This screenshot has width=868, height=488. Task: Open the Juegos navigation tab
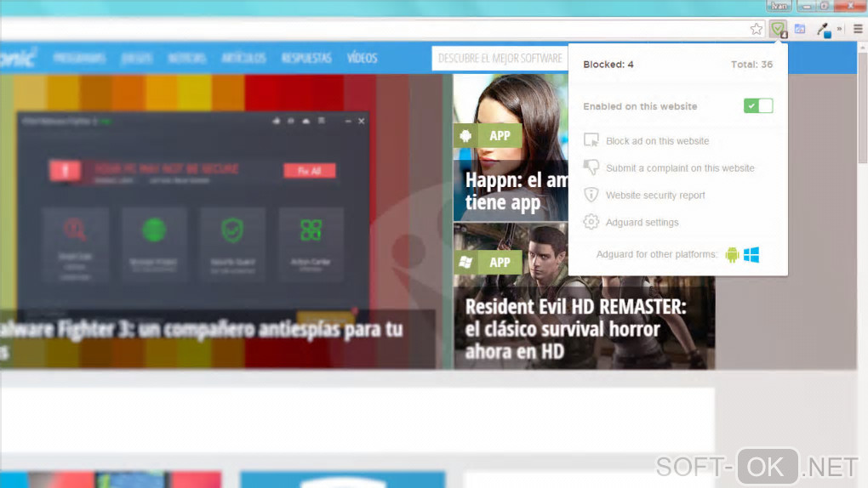pos(136,58)
